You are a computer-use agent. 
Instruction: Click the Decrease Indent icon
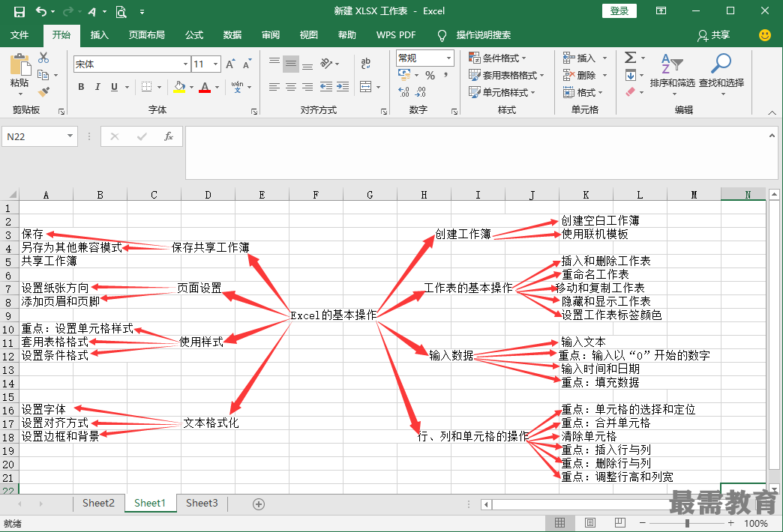coord(326,87)
